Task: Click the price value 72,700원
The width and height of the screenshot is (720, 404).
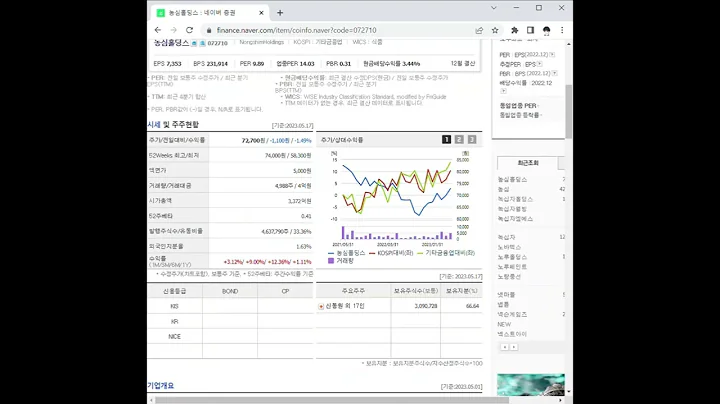Action: pyautogui.click(x=253, y=140)
